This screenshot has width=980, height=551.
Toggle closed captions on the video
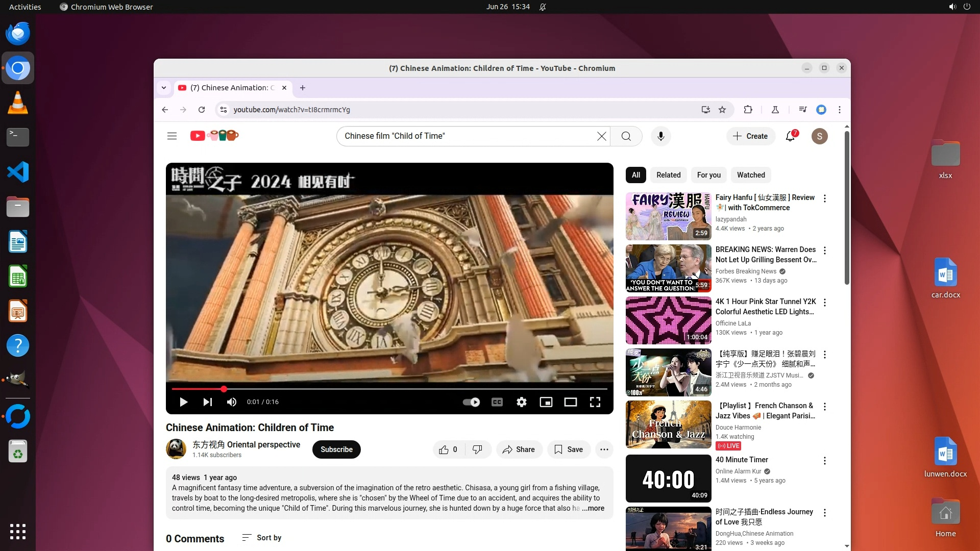pos(497,402)
